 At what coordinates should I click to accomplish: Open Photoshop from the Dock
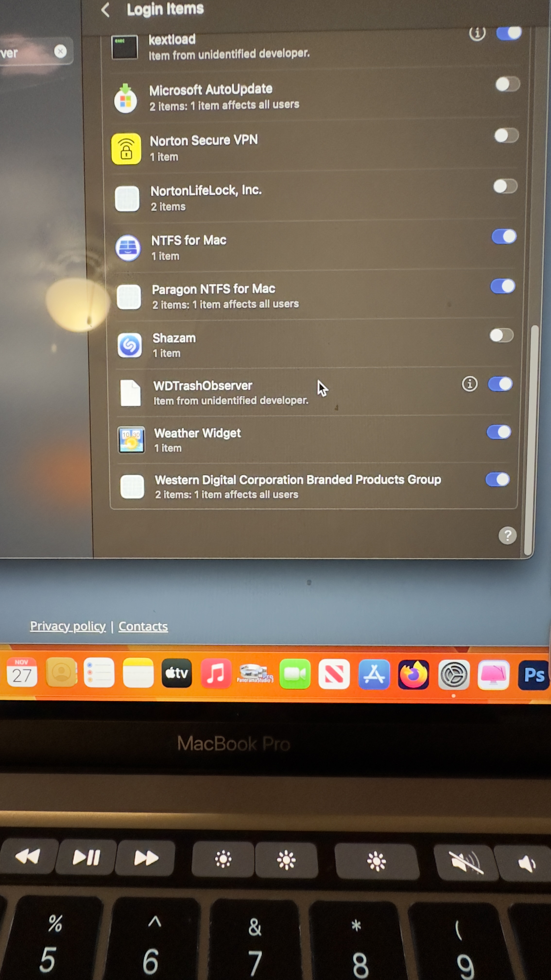[x=534, y=674]
